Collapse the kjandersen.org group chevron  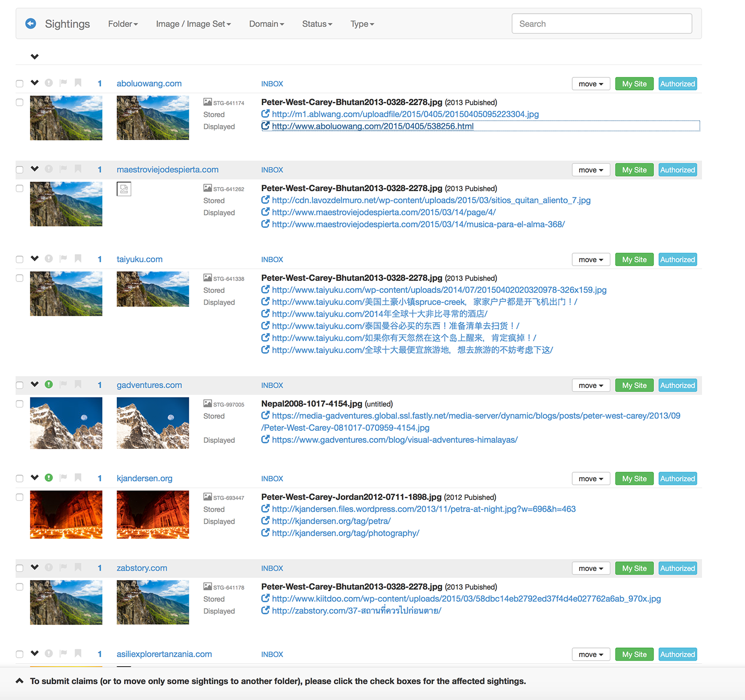(x=34, y=477)
